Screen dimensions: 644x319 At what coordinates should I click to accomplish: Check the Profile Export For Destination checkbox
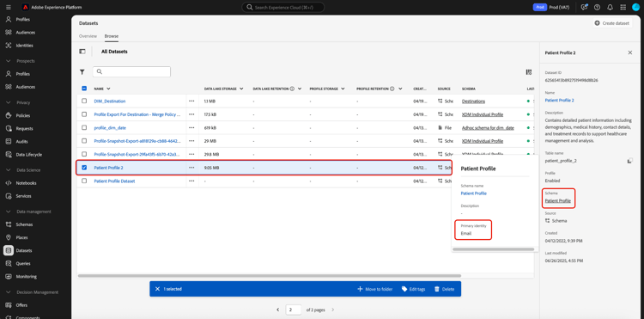pos(84,114)
